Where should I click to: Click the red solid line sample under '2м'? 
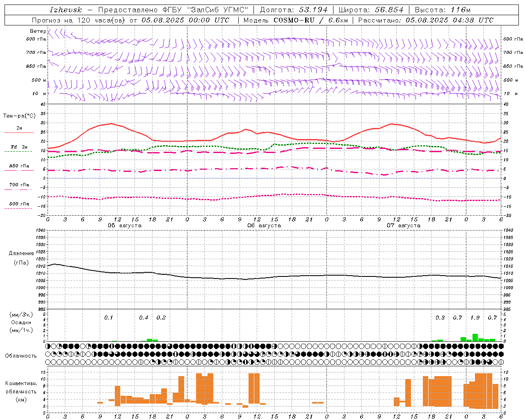tap(19, 133)
